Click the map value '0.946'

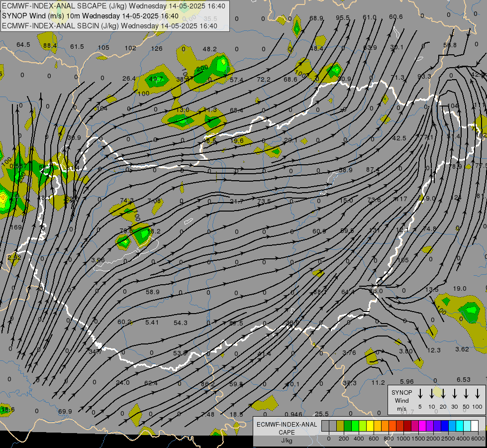point(293,414)
